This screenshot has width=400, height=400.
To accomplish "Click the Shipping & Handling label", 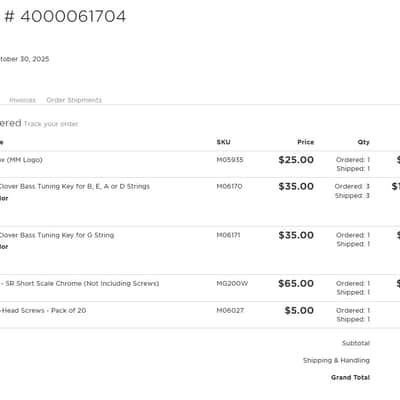I will pos(336,360).
